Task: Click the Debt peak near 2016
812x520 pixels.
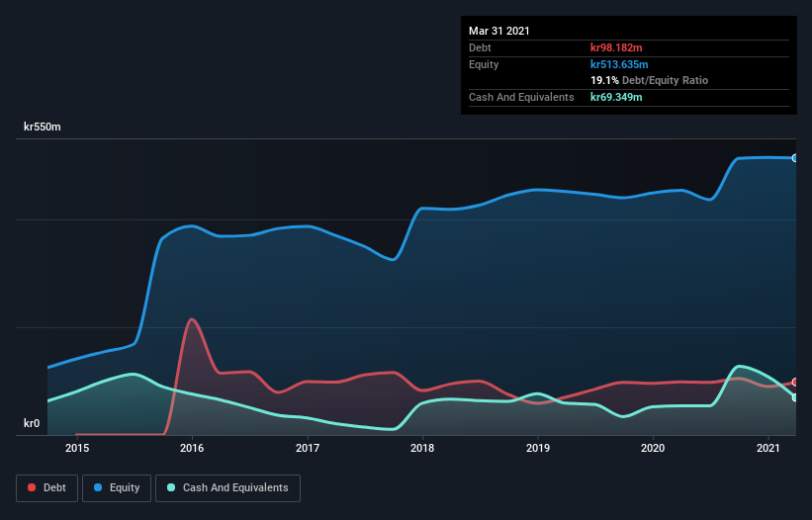Action: click(192, 318)
